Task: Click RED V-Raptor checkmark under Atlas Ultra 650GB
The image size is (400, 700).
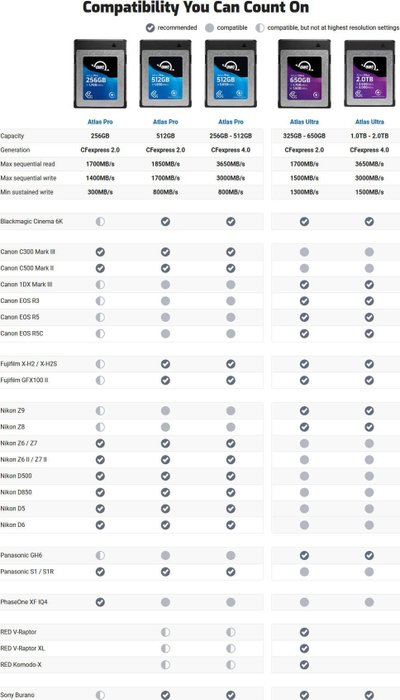Action: (304, 632)
